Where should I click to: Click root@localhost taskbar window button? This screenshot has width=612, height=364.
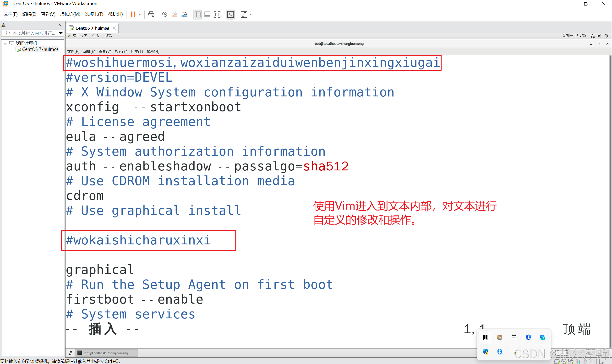click(x=106, y=353)
